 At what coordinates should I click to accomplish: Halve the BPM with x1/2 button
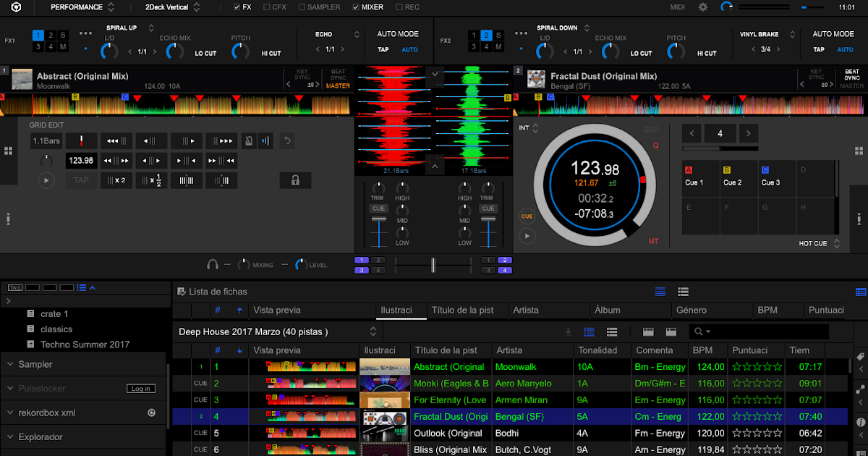pyautogui.click(x=151, y=180)
